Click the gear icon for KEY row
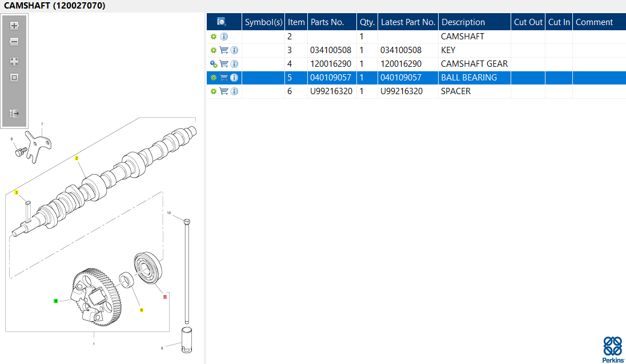Image resolution: width=626 pixels, height=364 pixels. (214, 50)
